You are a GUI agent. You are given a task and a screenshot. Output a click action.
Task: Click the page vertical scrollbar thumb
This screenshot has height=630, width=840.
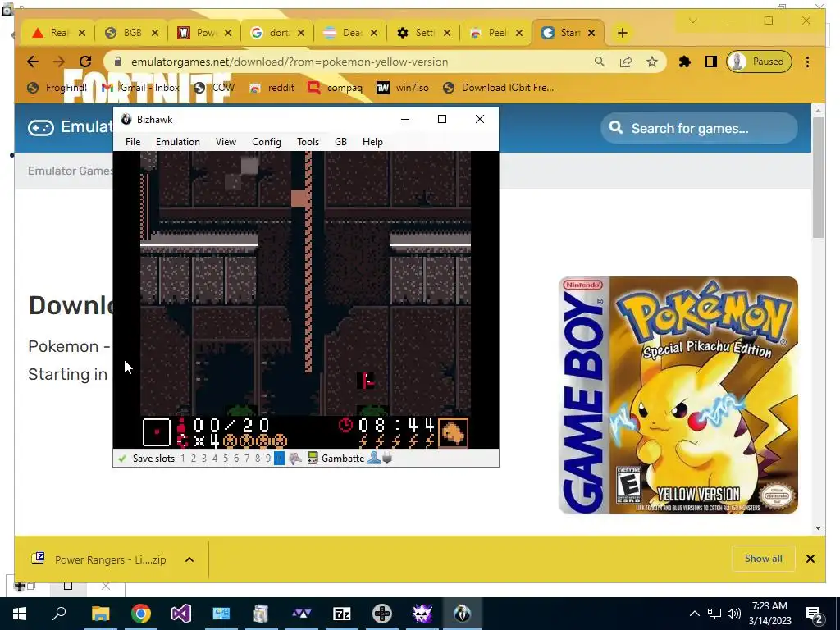(818, 177)
